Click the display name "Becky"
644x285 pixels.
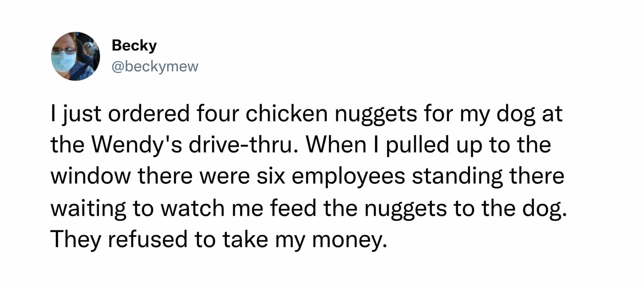[134, 46]
